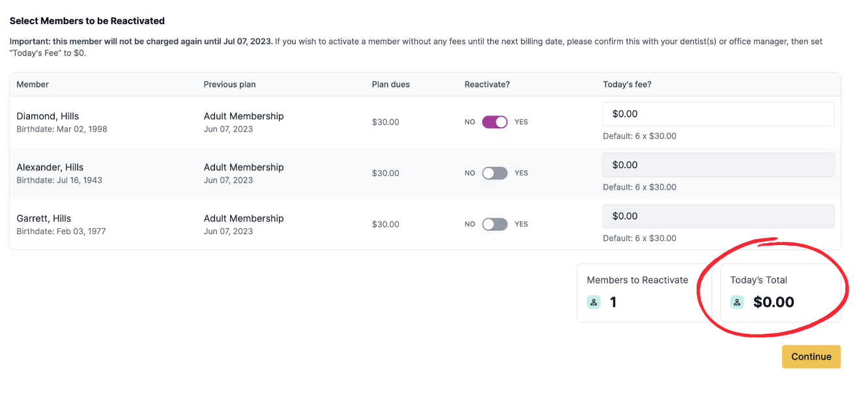Click the Today's Total $0.00 amount
This screenshot has width=868, height=395.
tap(774, 302)
